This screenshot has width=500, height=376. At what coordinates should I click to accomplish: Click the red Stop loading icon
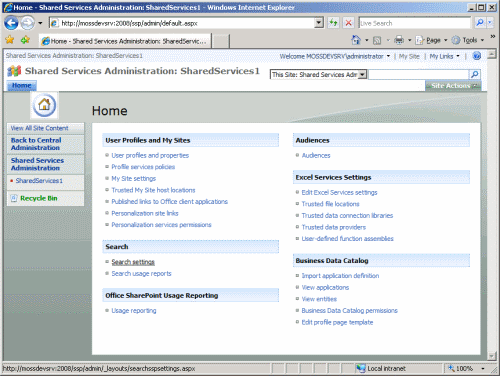pos(348,23)
